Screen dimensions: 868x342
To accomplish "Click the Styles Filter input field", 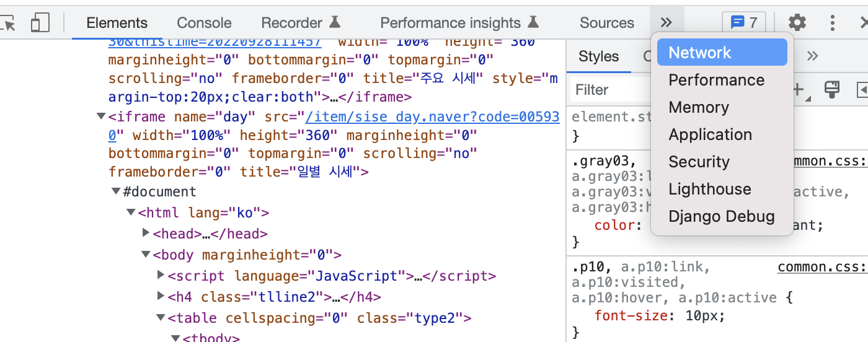I will [611, 90].
